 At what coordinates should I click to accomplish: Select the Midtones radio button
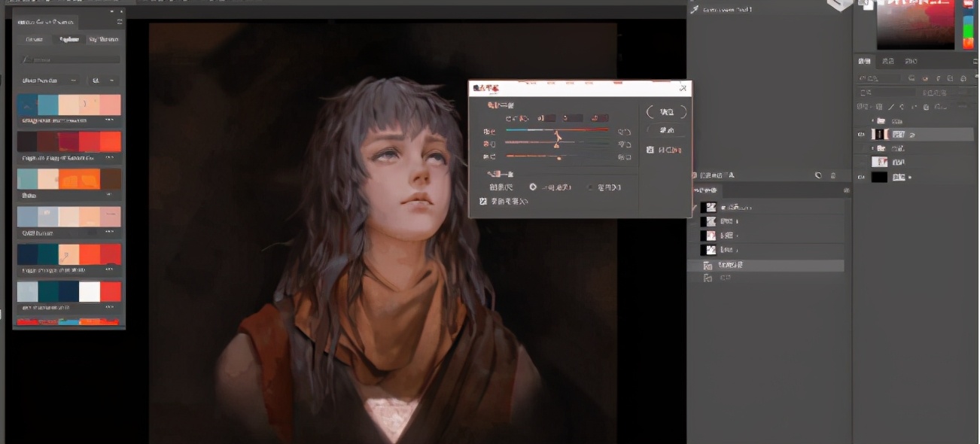pyautogui.click(x=534, y=187)
